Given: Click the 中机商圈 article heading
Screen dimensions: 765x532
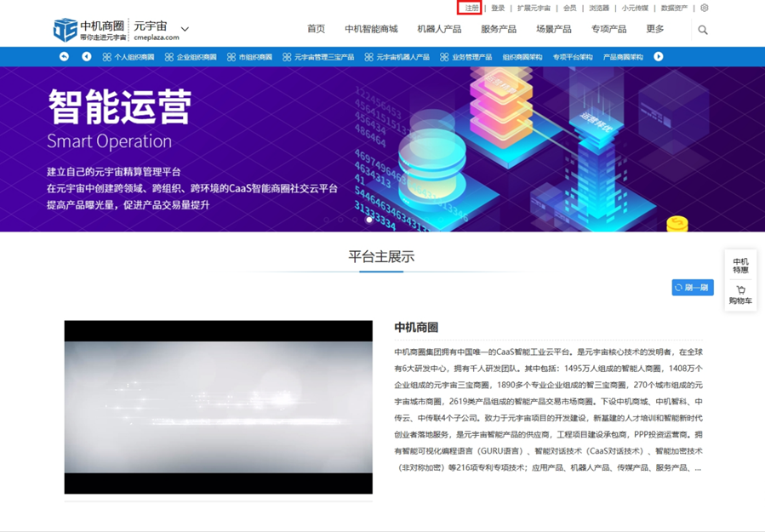Looking at the screenshot, I should (415, 327).
